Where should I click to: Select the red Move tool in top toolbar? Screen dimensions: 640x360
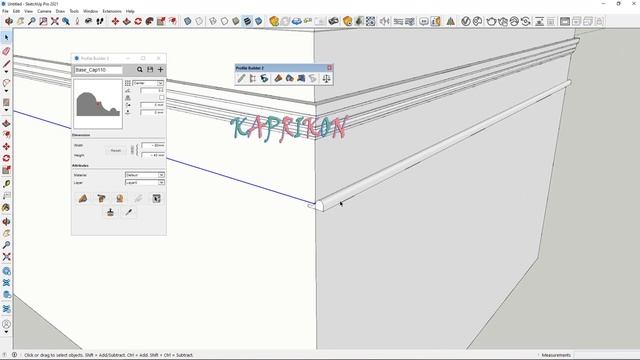(x=116, y=21)
